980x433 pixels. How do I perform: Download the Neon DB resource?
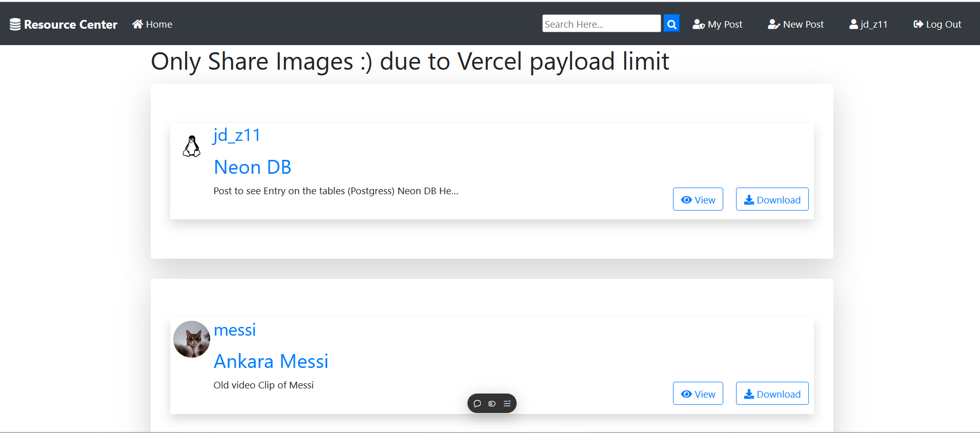772,199
